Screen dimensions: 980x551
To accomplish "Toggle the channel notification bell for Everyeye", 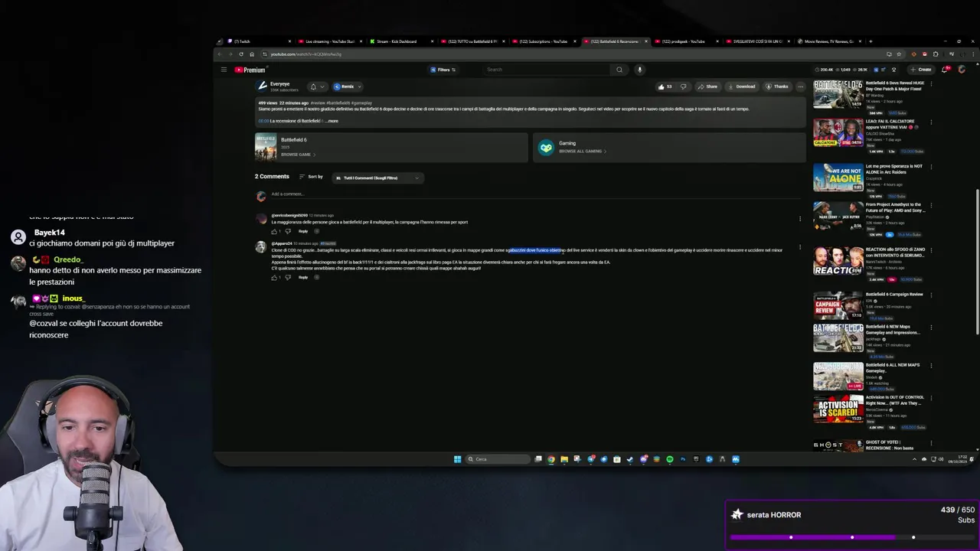I will point(313,86).
